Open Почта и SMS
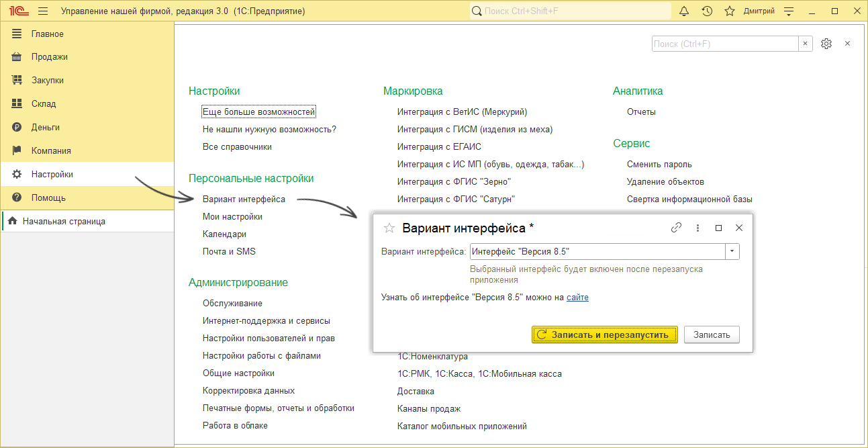Viewport: 868px width, 448px height. (229, 252)
